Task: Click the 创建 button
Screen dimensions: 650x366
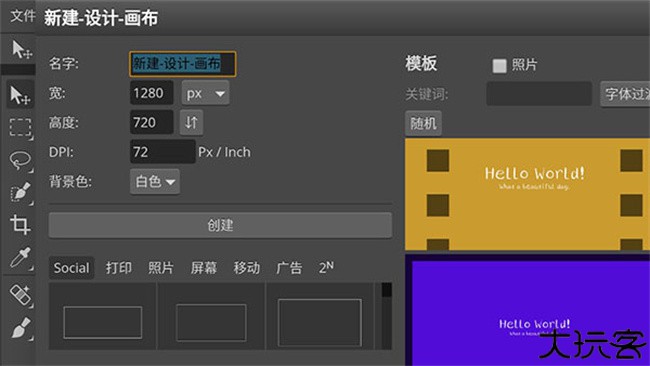Action: click(x=220, y=225)
